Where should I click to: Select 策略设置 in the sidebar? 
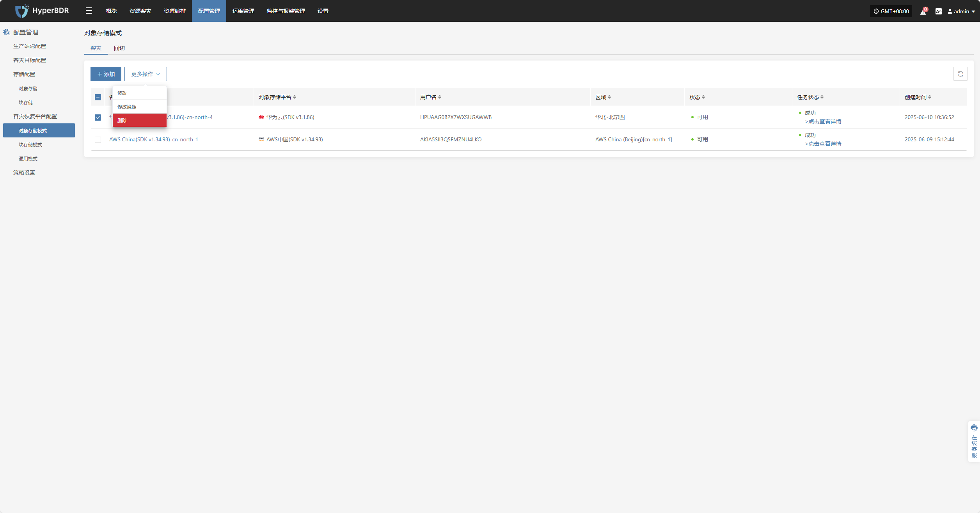(24, 173)
